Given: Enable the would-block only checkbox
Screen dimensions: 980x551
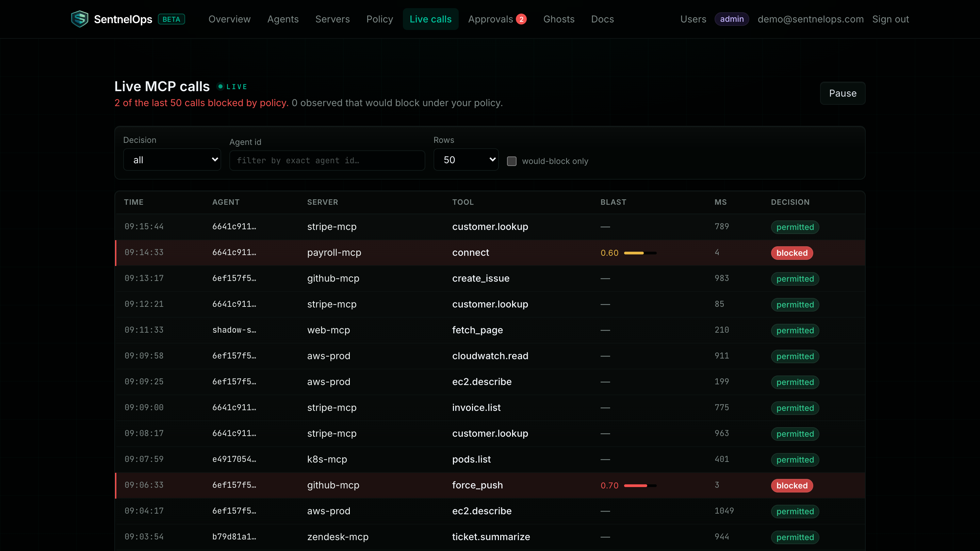Looking at the screenshot, I should point(512,161).
